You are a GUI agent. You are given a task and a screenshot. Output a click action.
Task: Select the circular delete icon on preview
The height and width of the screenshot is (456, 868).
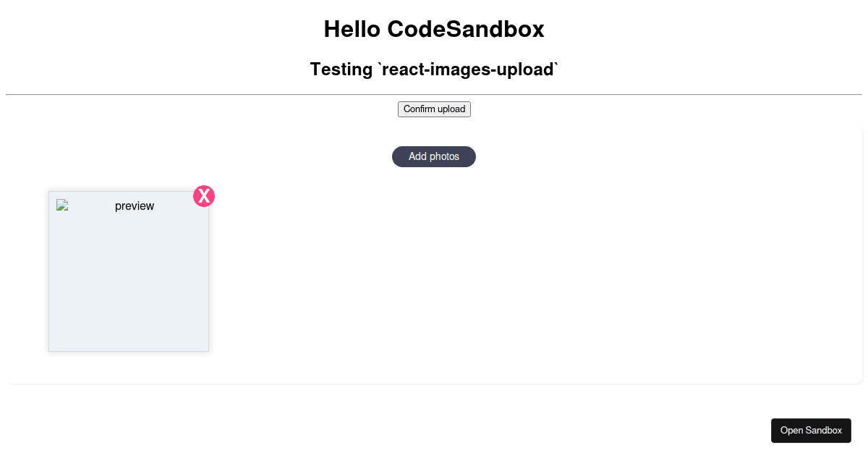pos(204,196)
